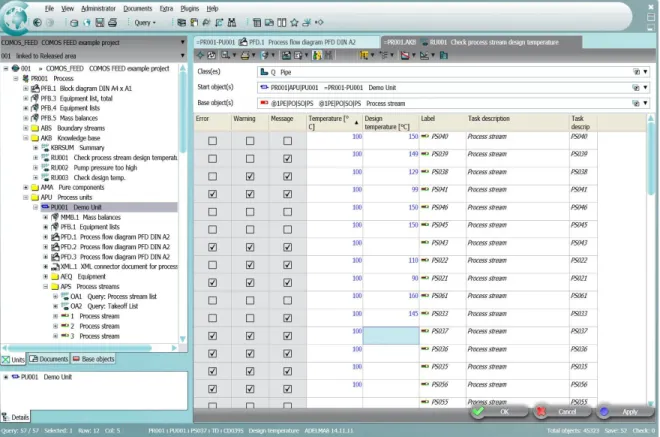
Task: Click the OK button
Action: (499, 412)
